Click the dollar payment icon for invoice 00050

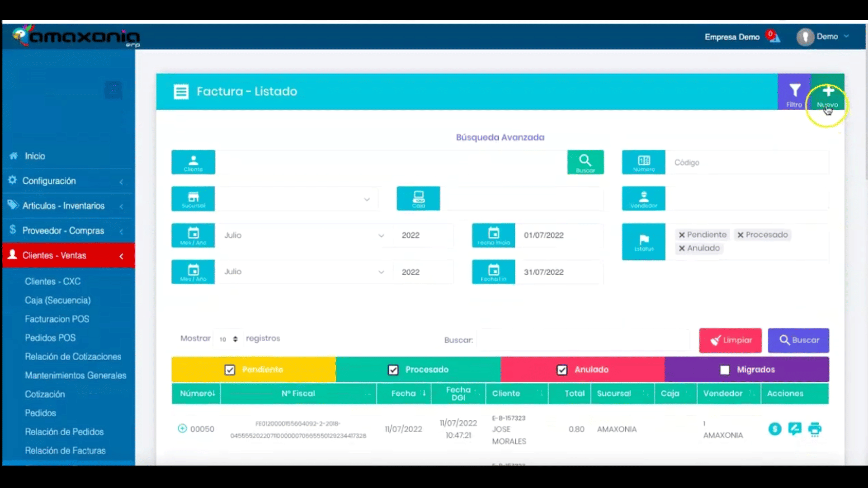click(x=774, y=429)
